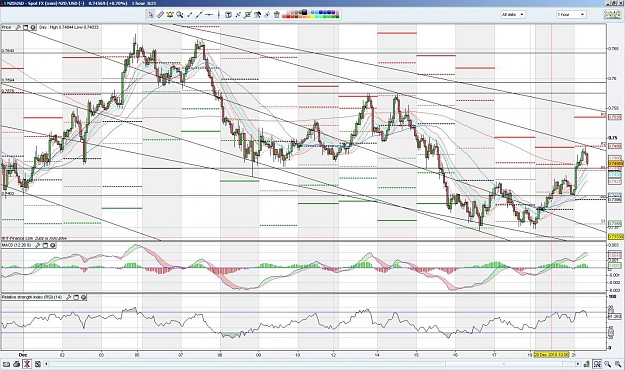The width and height of the screenshot is (625, 371).
Task: Click the highlighted date label on time axis
Action: [551, 354]
